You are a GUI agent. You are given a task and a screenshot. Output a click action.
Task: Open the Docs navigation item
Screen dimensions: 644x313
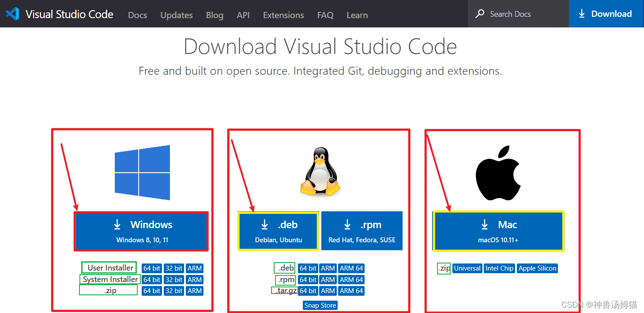[x=137, y=15]
